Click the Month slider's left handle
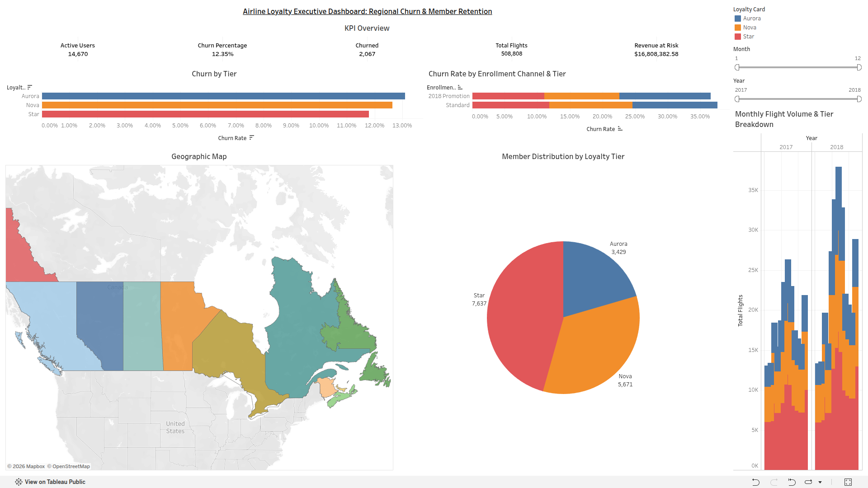 (737, 67)
